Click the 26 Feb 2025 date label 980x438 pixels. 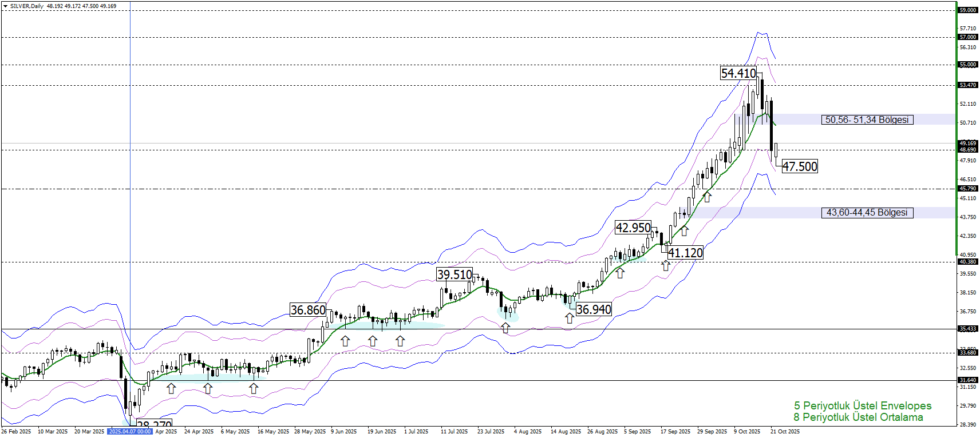16,432
